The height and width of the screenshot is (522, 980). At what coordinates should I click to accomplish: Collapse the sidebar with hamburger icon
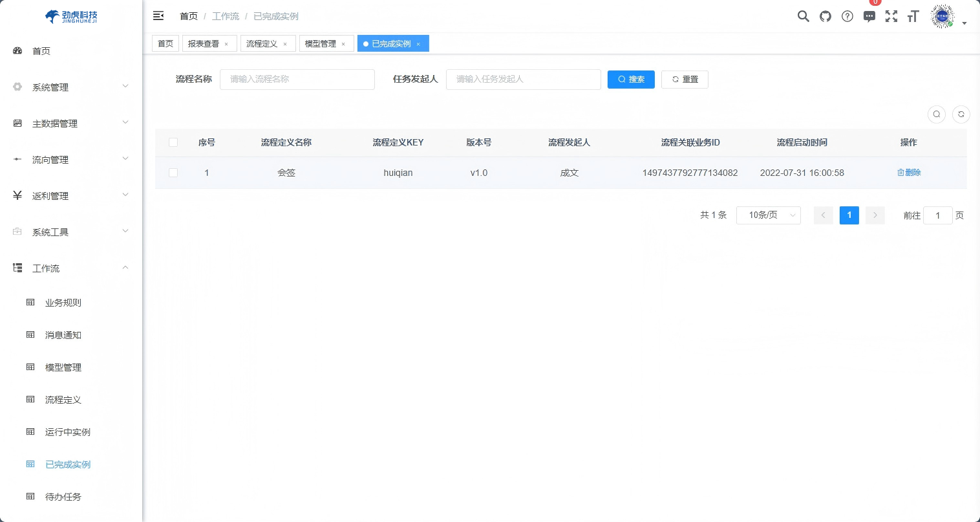158,16
